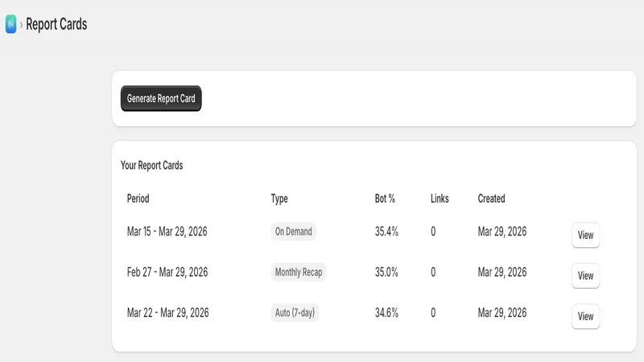Screen dimensions: 644x362
Task: Click the Type column header
Action: coord(279,199)
